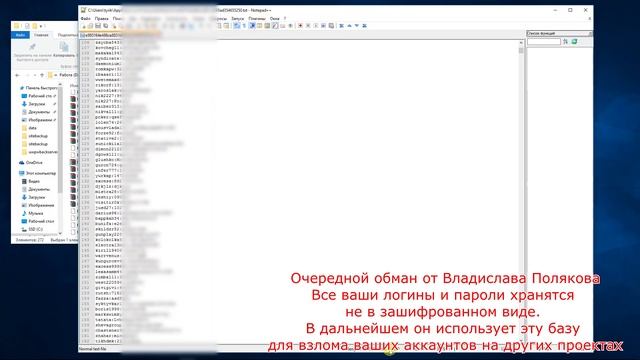Click the Save icon in Notepad++ toolbar
This screenshot has width=640, height=360.
point(98,26)
